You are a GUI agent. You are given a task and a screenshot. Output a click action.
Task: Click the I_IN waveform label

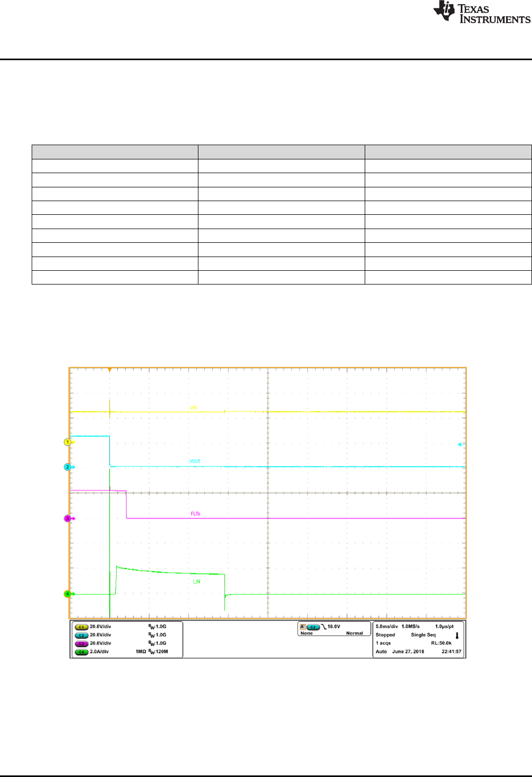click(196, 582)
